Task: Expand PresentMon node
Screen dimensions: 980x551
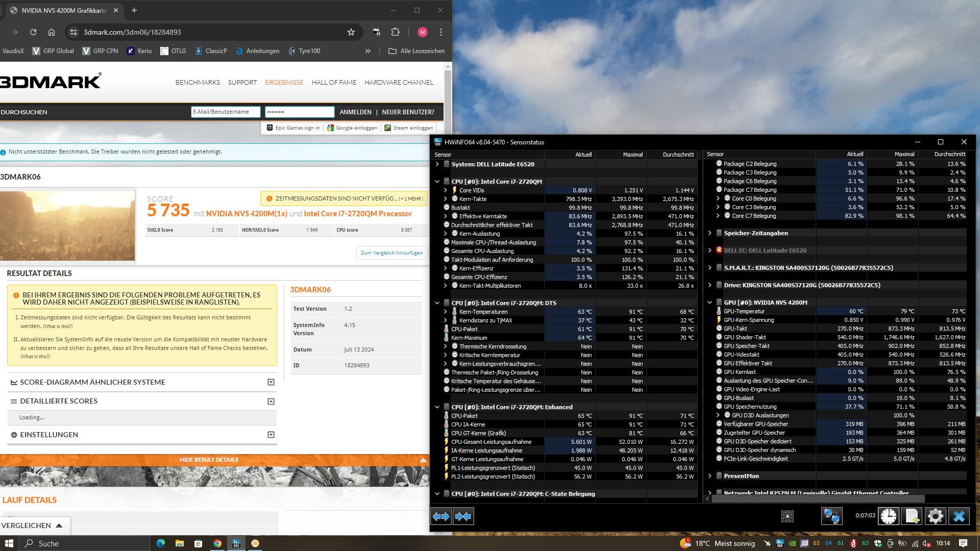Action: (x=709, y=476)
